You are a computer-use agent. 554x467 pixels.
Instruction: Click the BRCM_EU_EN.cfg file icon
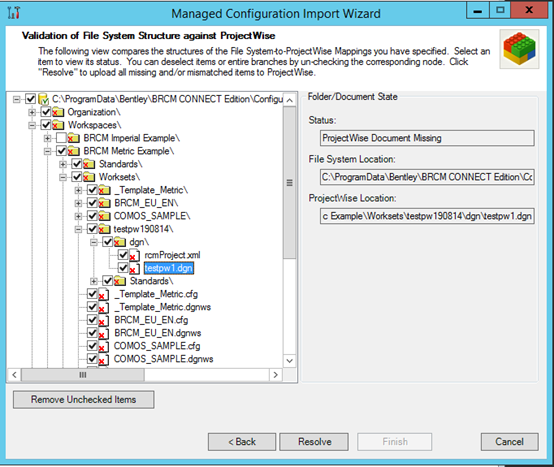coord(104,320)
